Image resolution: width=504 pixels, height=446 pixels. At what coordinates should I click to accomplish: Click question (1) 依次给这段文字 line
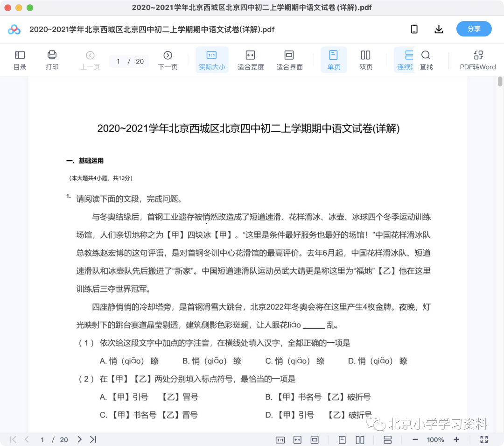point(214,343)
